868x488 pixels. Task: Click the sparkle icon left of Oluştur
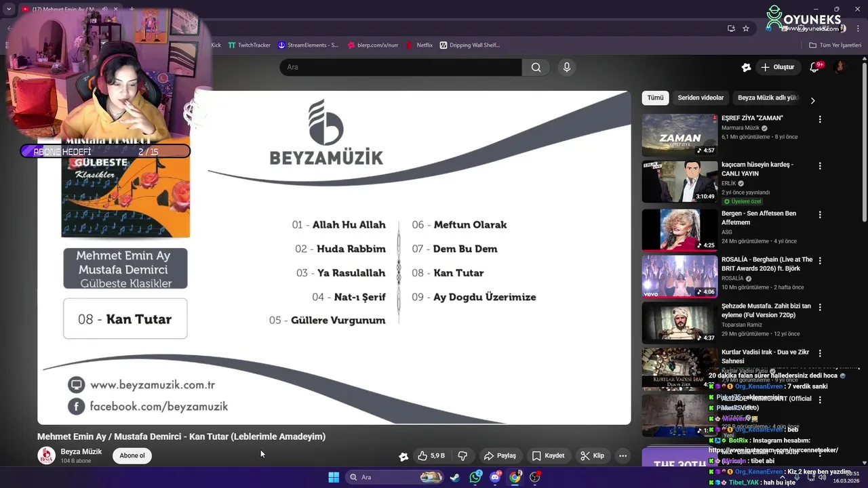[746, 67]
